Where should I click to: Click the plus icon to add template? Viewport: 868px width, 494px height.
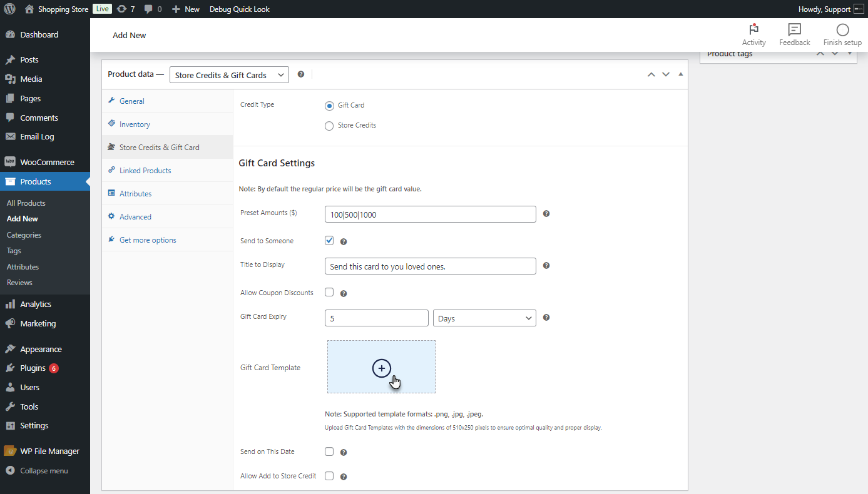tap(381, 369)
